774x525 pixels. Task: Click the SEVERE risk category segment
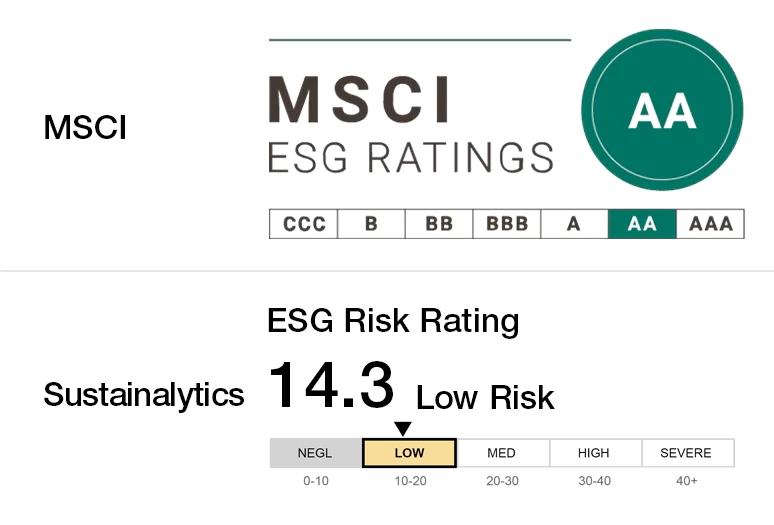(688, 453)
